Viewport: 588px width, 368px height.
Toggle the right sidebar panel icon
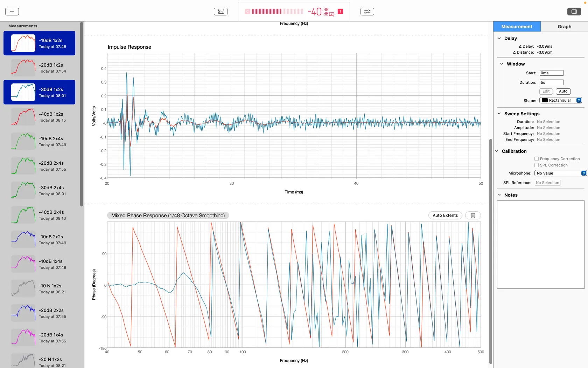[574, 12]
